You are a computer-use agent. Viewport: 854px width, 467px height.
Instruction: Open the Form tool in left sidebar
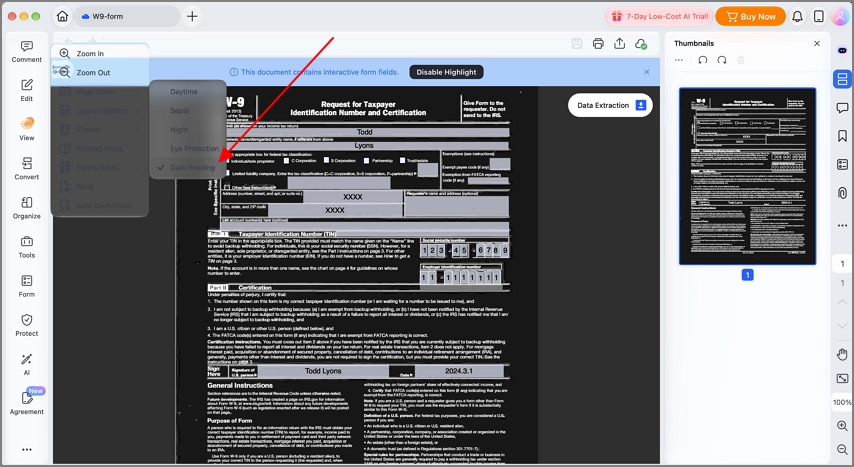coord(26,286)
